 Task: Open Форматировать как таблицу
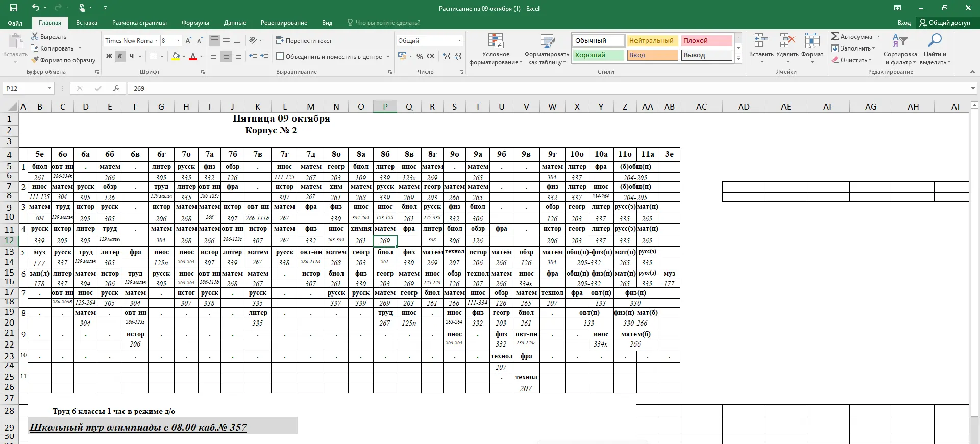click(547, 50)
